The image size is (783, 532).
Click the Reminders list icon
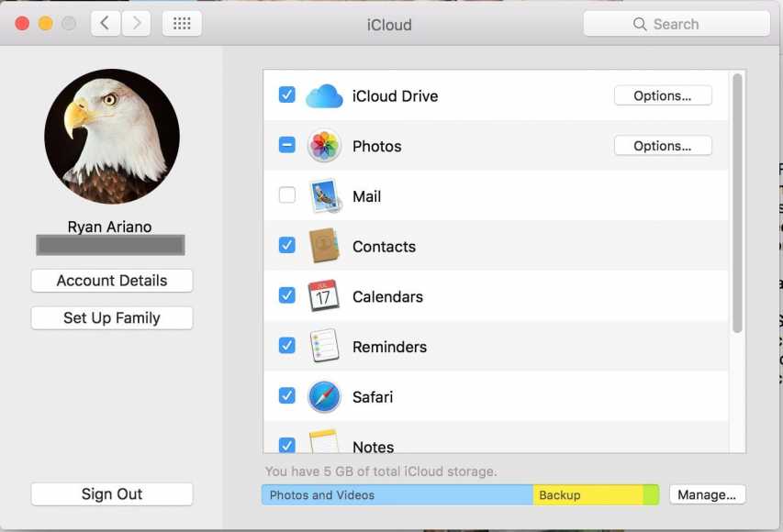click(323, 346)
